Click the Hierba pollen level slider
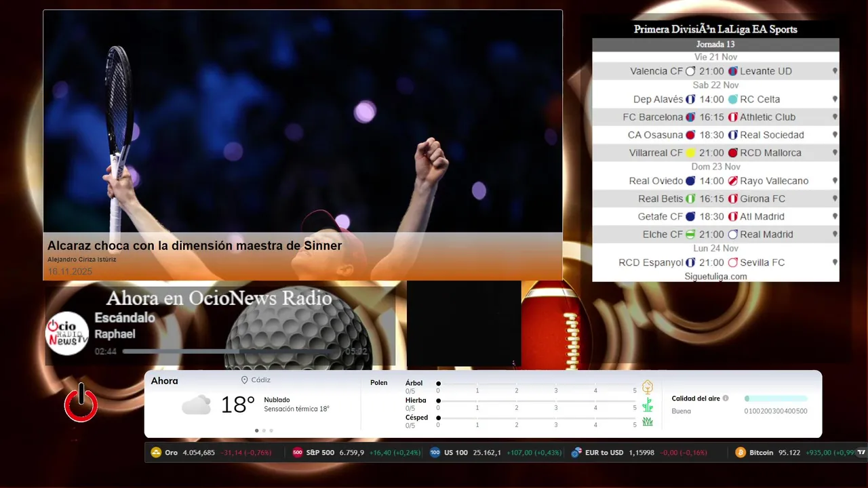Viewport: 868px width, 488px height. click(x=536, y=401)
